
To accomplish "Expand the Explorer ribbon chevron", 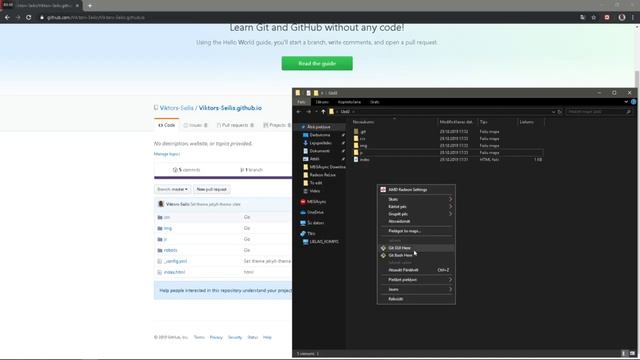I will click(x=626, y=102).
